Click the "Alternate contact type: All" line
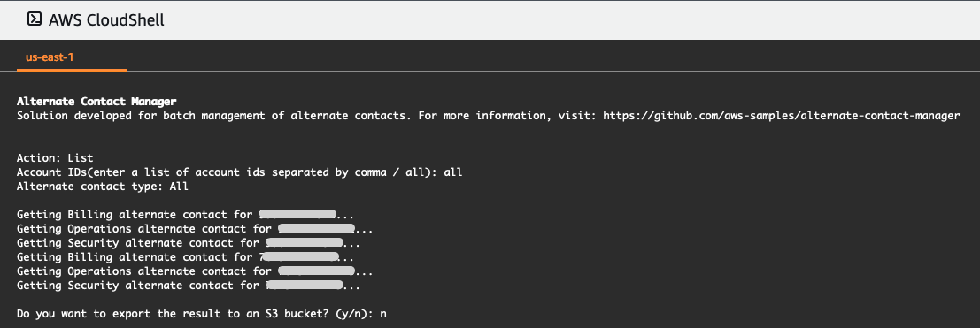Viewport: 980px width, 328px height. tap(103, 187)
